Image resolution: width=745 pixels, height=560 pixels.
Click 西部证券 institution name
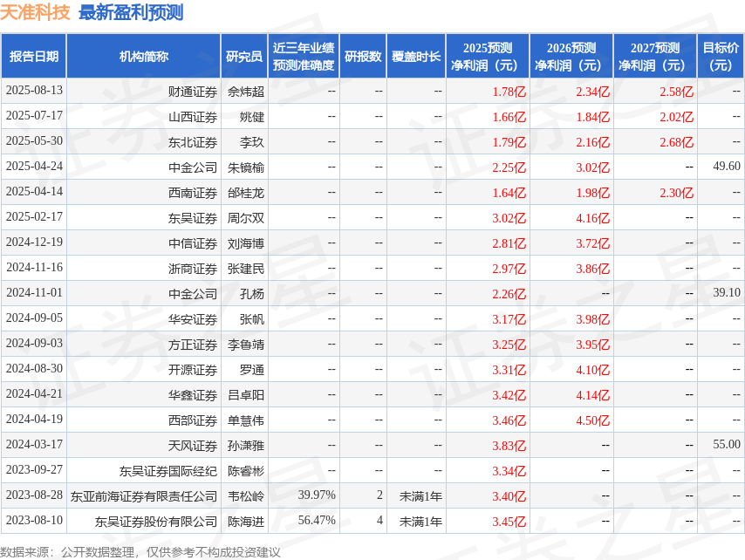click(193, 420)
